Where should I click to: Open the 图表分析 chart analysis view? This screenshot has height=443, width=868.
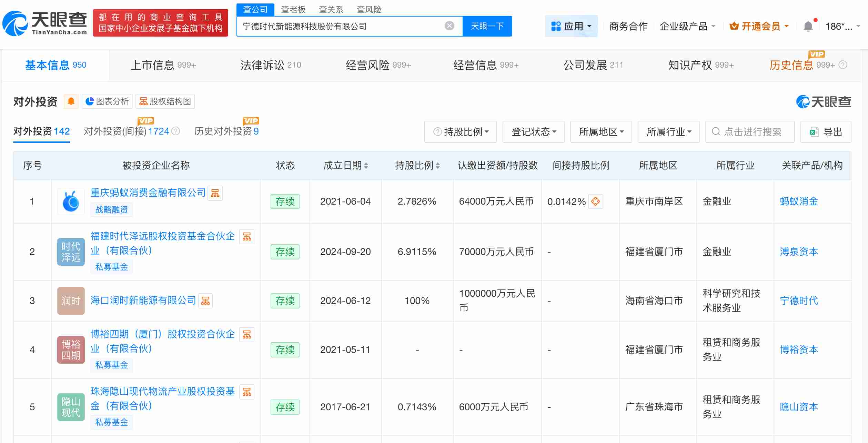pyautogui.click(x=107, y=101)
